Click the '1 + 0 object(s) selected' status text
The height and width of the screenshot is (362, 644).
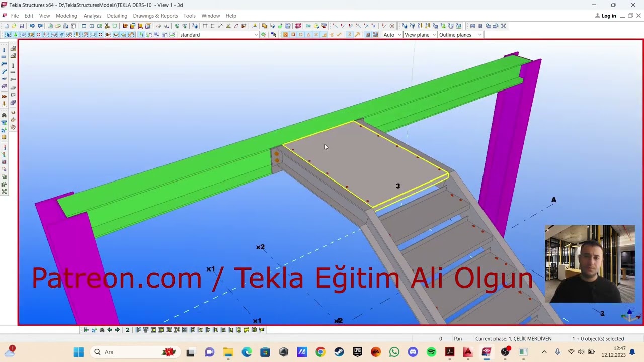(x=598, y=339)
